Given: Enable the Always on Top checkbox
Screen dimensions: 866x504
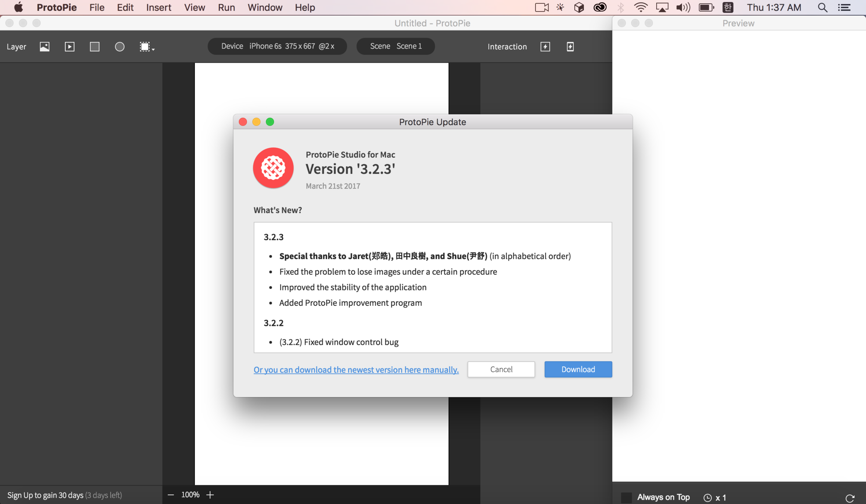Looking at the screenshot, I should tap(626, 497).
